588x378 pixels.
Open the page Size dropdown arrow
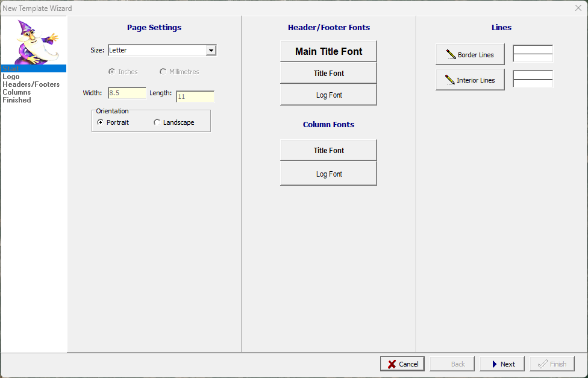point(211,51)
